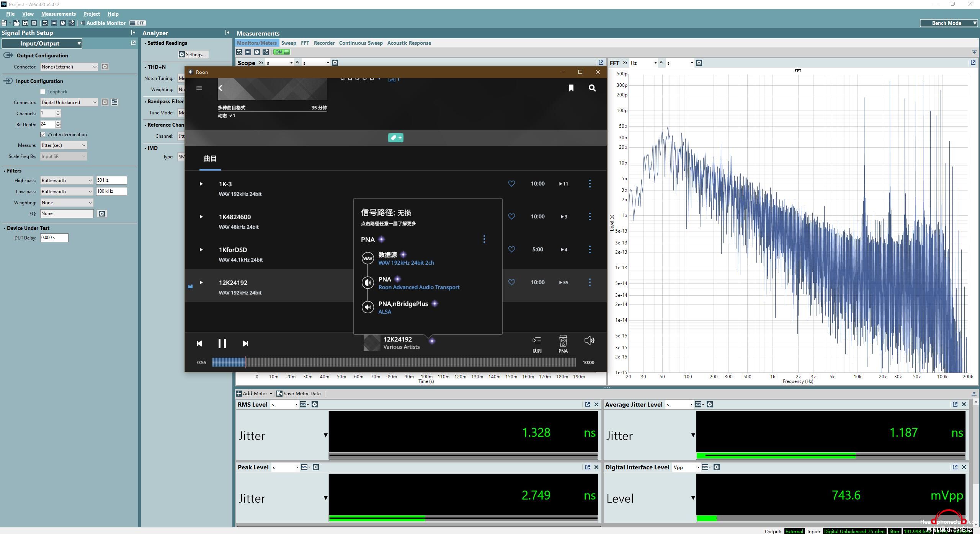980x534 pixels.
Task: Open the High-pass Butterworth dropdown
Action: click(x=67, y=180)
